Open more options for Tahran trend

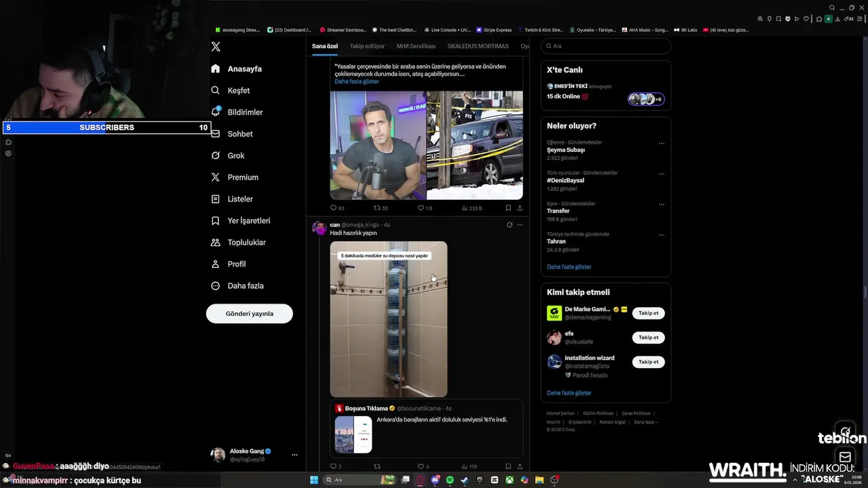point(662,235)
